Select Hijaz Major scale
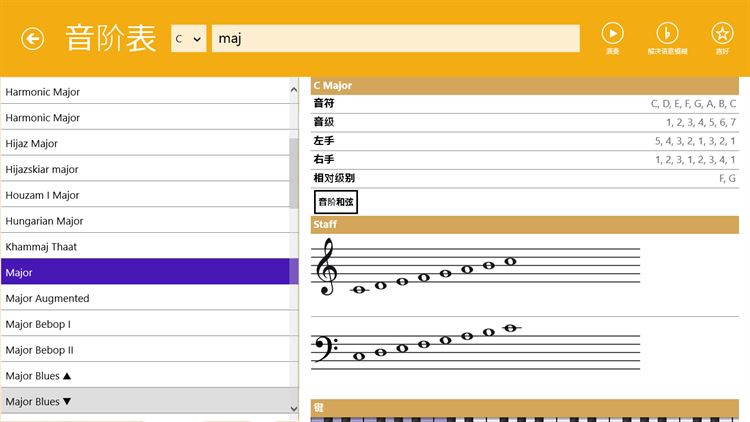This screenshot has height=422, width=750. coord(145,143)
